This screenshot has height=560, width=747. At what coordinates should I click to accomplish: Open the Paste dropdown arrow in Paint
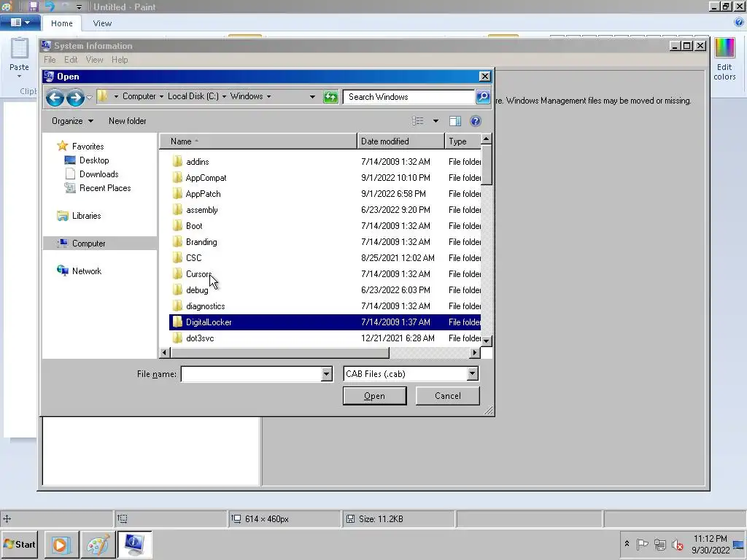point(19,77)
